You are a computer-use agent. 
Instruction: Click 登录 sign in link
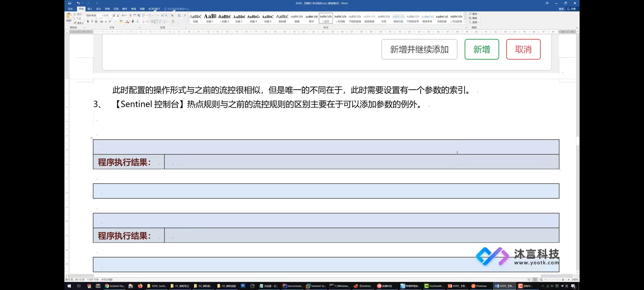pos(561,9)
